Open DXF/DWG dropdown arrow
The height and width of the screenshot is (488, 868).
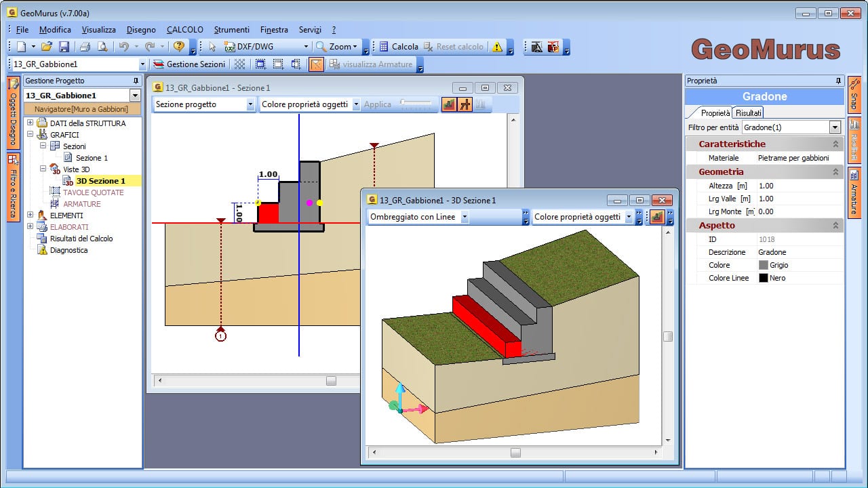point(306,47)
